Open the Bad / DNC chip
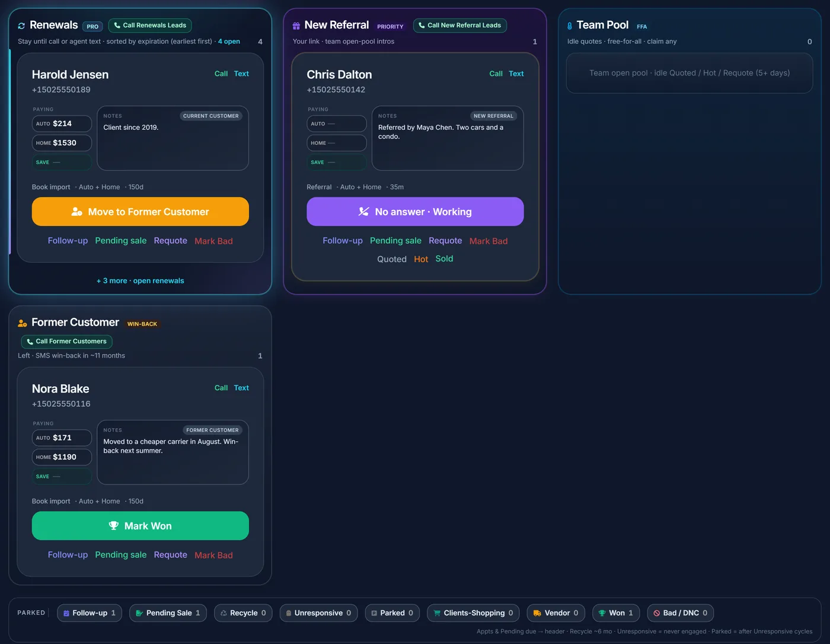The height and width of the screenshot is (644, 830). point(681,613)
